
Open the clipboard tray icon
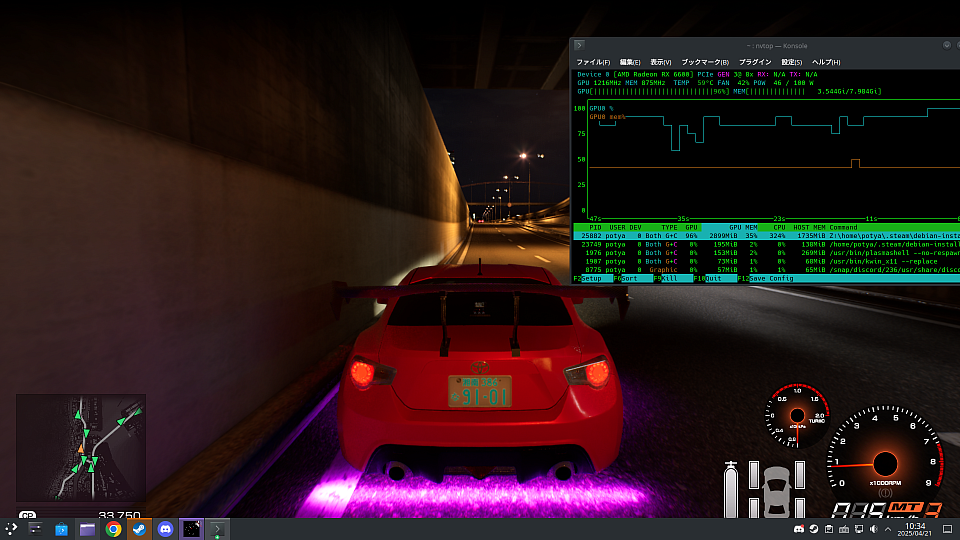(x=829, y=530)
